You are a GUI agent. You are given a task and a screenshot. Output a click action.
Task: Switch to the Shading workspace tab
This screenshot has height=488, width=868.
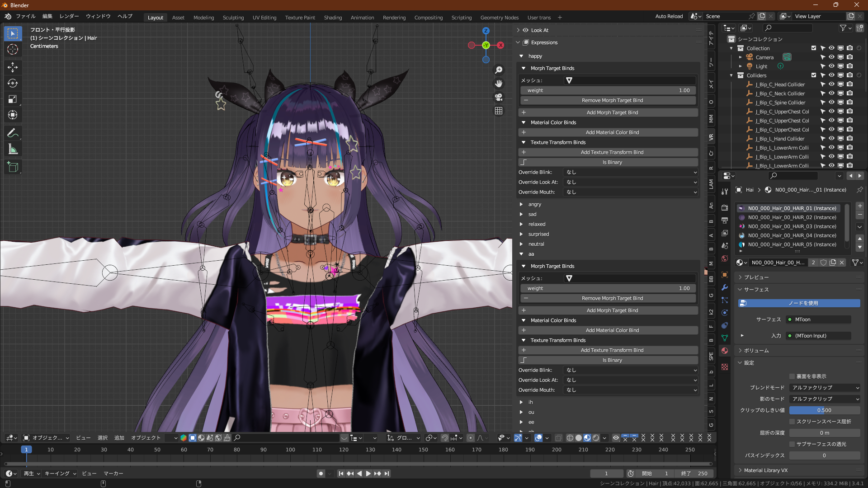click(333, 18)
